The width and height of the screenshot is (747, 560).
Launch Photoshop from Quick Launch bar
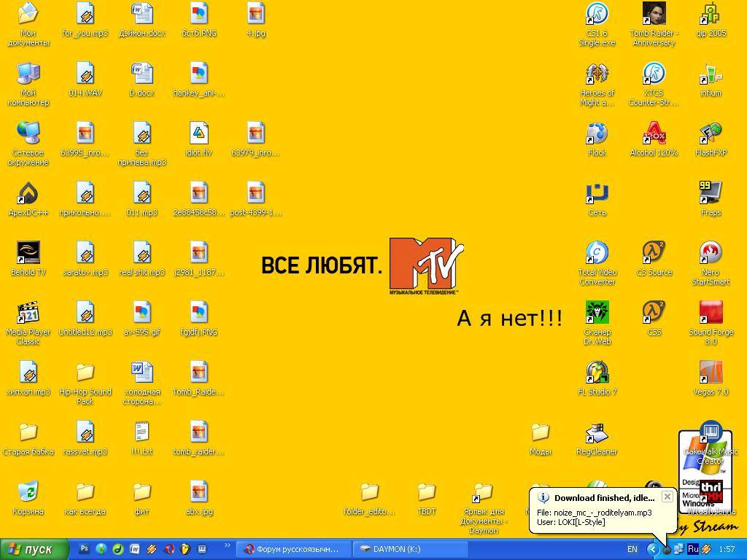[x=85, y=549]
